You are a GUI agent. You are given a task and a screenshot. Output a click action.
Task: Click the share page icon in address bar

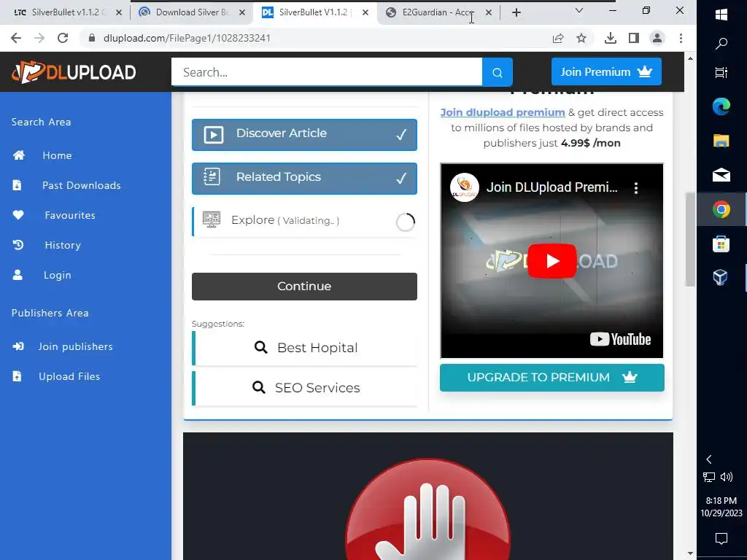[x=558, y=38]
